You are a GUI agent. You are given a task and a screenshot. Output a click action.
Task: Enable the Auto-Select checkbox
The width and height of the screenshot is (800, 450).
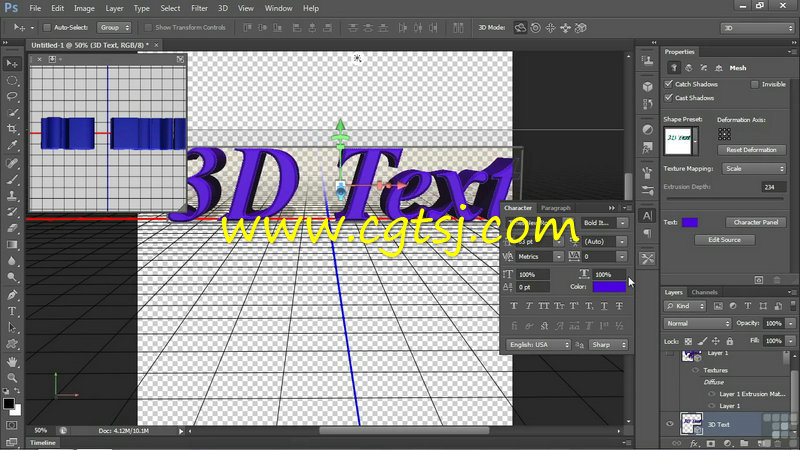(47, 28)
